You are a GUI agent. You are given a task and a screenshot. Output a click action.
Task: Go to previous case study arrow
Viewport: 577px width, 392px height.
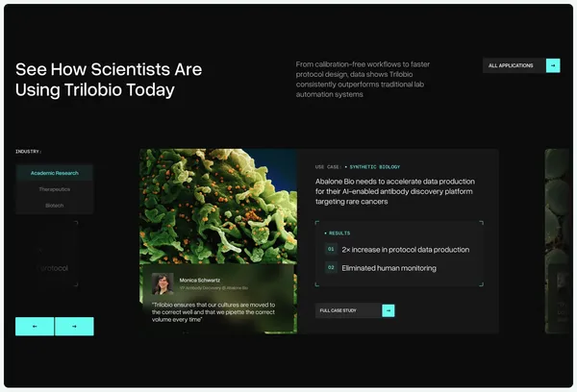(35, 326)
